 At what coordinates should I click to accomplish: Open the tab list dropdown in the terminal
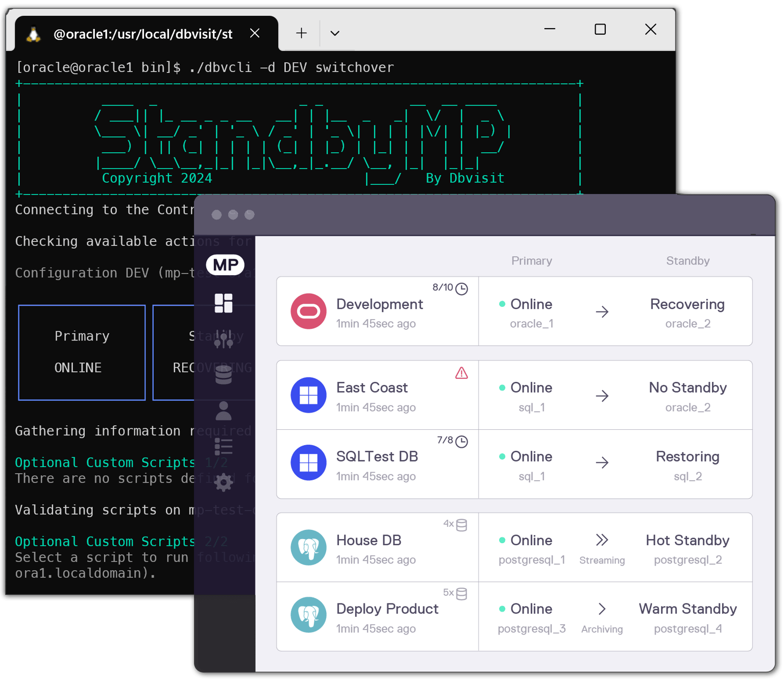[x=334, y=33]
